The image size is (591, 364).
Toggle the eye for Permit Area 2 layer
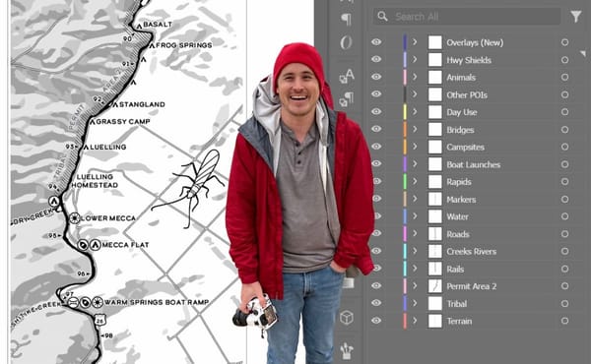(x=376, y=285)
